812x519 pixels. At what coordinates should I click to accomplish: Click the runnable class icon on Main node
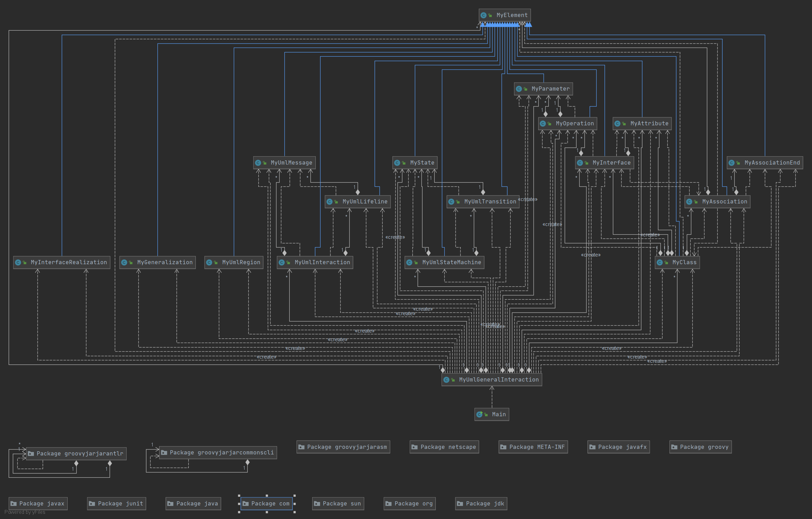point(479,414)
